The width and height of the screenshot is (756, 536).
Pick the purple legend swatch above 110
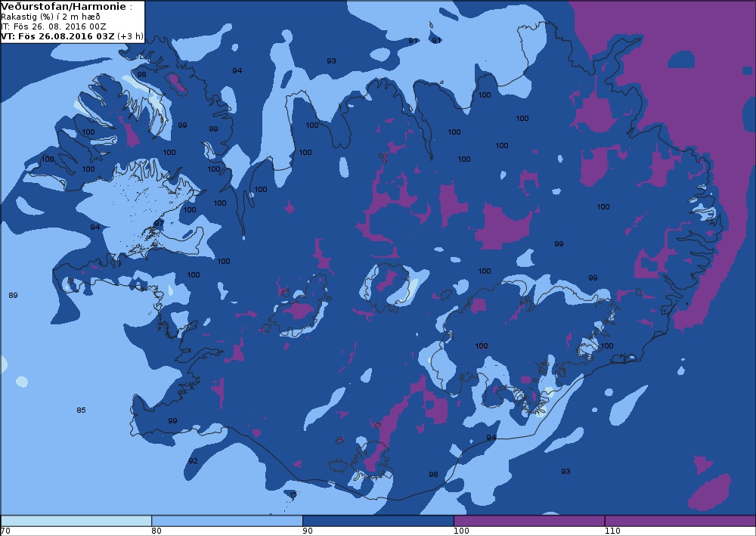pos(680,521)
